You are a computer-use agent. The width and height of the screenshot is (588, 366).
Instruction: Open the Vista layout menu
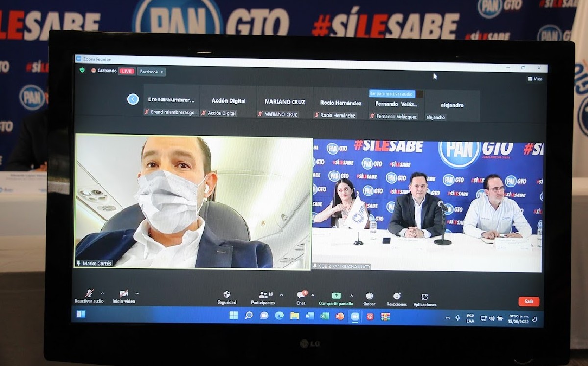(535, 79)
